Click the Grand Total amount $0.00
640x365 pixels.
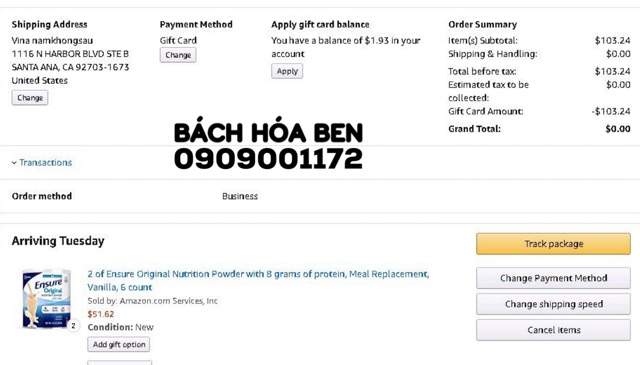pos(618,129)
